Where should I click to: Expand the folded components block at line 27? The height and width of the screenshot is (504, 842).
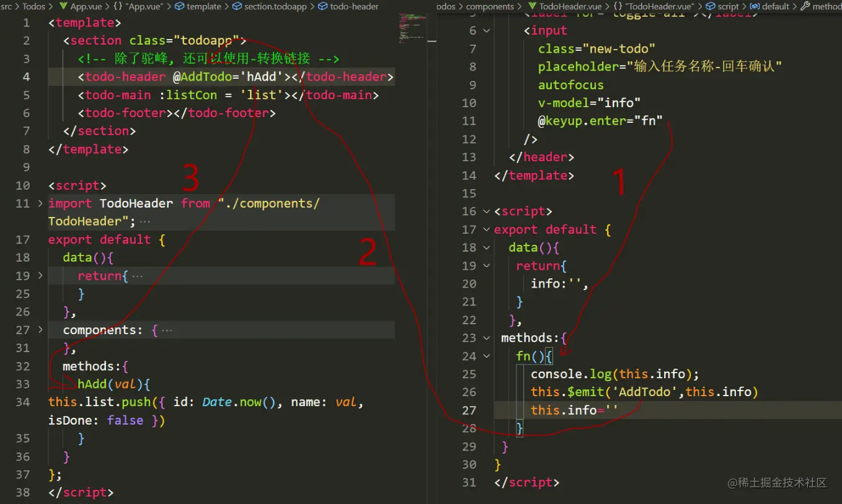40,330
